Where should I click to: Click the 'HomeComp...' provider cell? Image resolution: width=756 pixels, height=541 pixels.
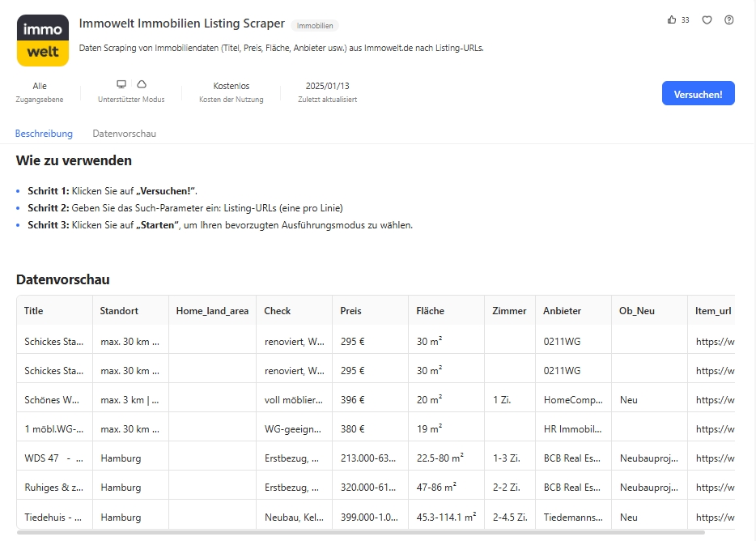pos(573,399)
